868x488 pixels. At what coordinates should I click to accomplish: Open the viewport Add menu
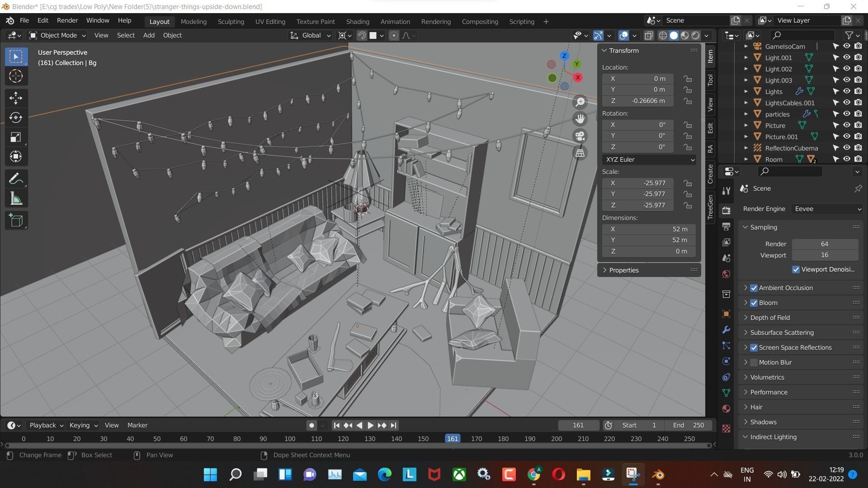click(x=149, y=35)
